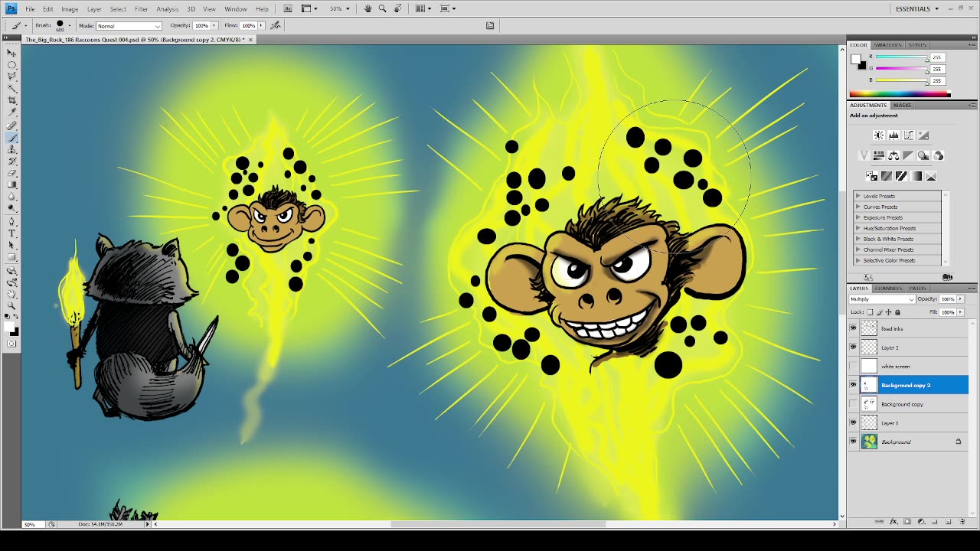Create a new layer from Layers panel footer

[949, 522]
